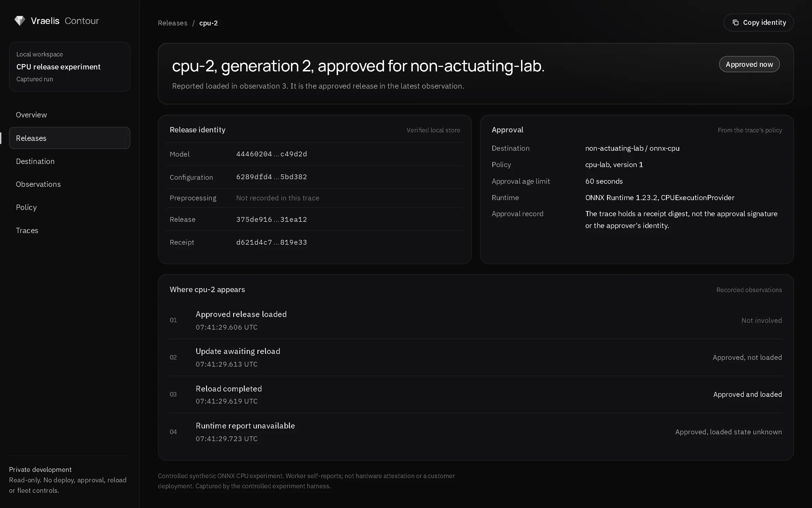Image resolution: width=812 pixels, height=508 pixels.
Task: Click destination value non-actuating-lab / onnx-cpu
Action: click(x=632, y=148)
